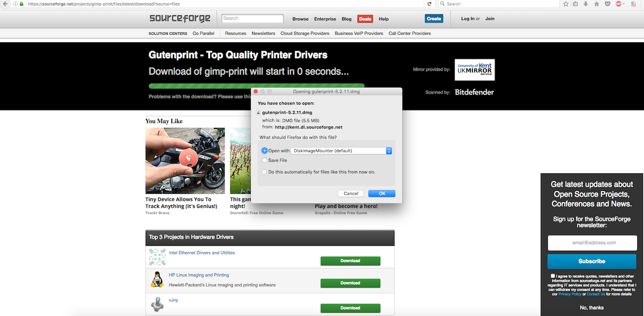
Task: Open the Pocket icon in the toolbar
Action: (x=607, y=4)
